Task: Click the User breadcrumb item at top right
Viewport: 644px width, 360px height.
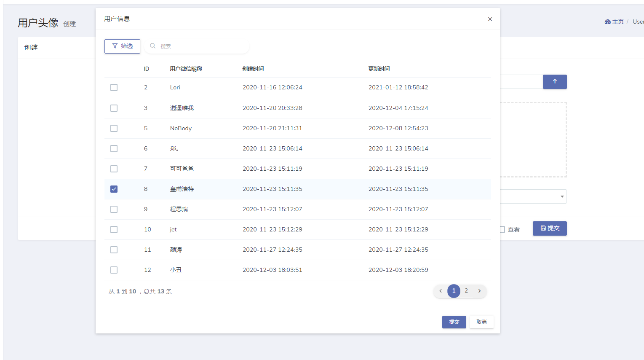Action: coord(638,21)
